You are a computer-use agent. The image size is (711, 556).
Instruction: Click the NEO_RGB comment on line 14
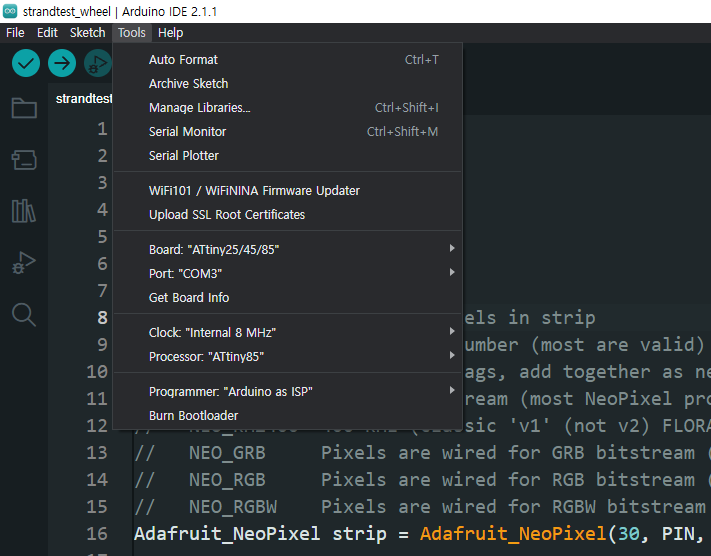coord(227,480)
